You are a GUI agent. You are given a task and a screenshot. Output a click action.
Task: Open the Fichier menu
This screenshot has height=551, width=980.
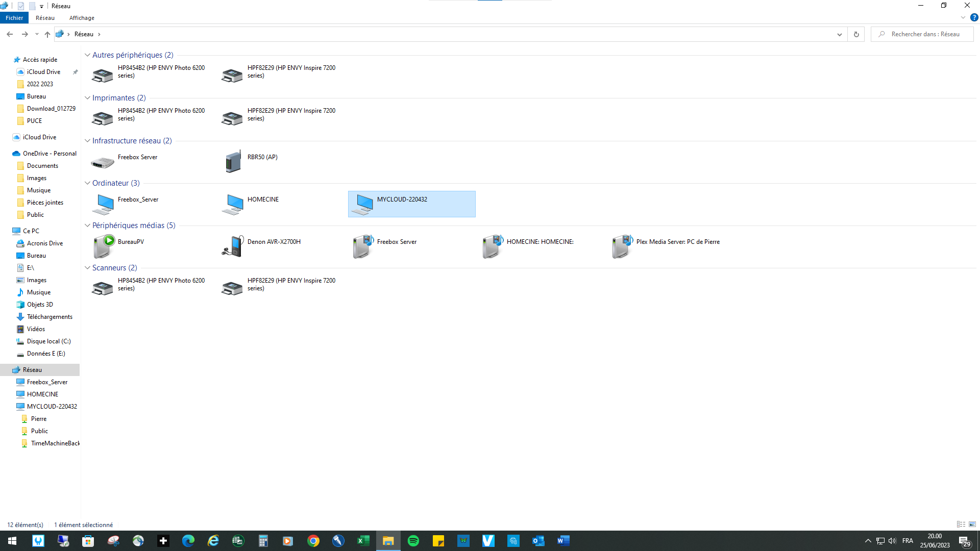(14, 18)
